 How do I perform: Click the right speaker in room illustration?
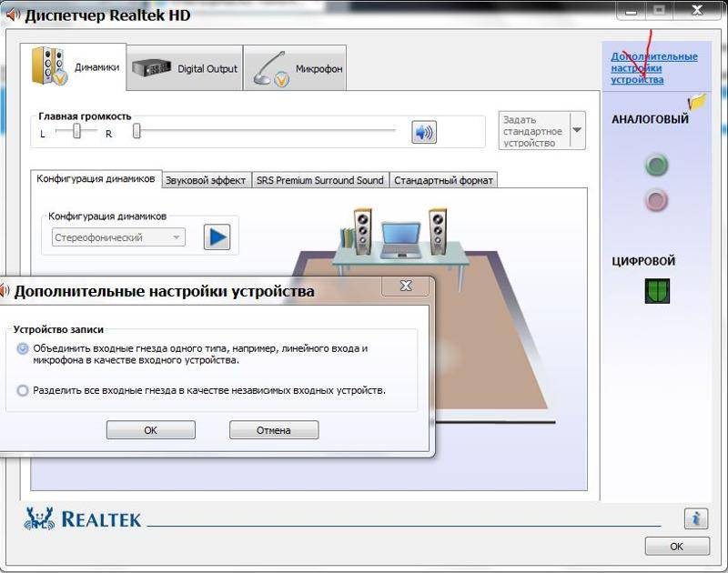pos(438,231)
